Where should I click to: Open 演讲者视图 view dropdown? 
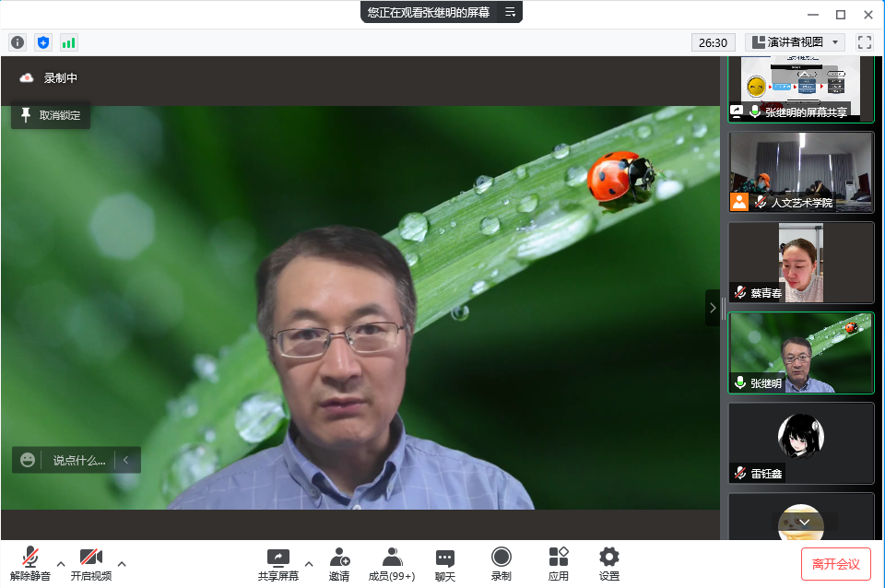795,42
